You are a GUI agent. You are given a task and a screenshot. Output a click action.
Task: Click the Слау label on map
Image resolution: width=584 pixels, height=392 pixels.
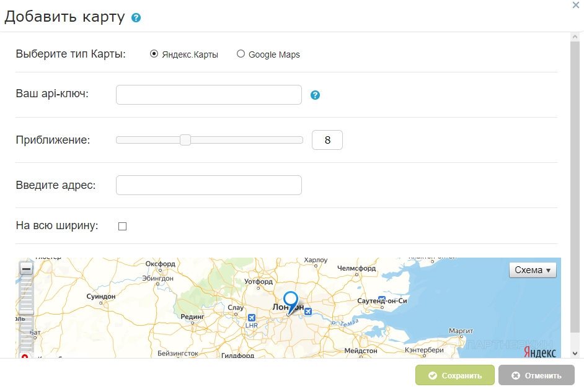coord(236,308)
